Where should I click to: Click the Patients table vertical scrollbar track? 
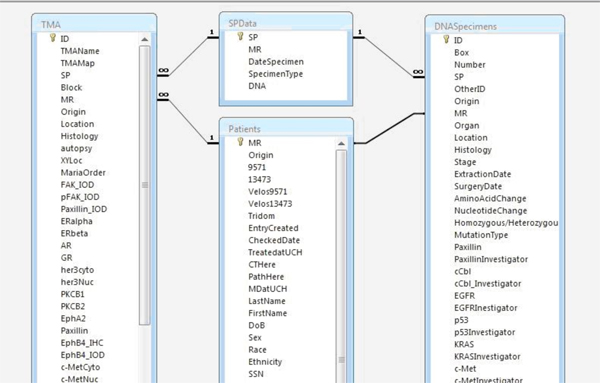341,266
